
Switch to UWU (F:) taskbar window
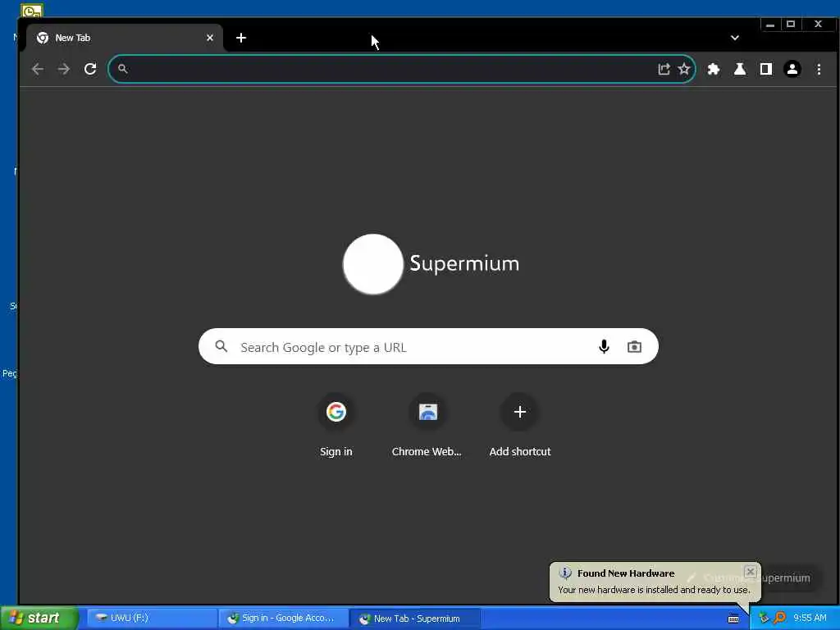(151, 619)
